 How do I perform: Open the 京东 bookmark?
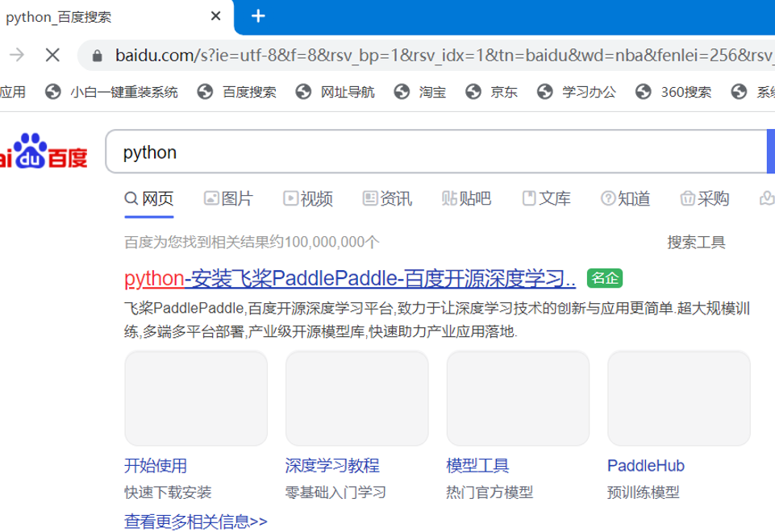point(491,92)
